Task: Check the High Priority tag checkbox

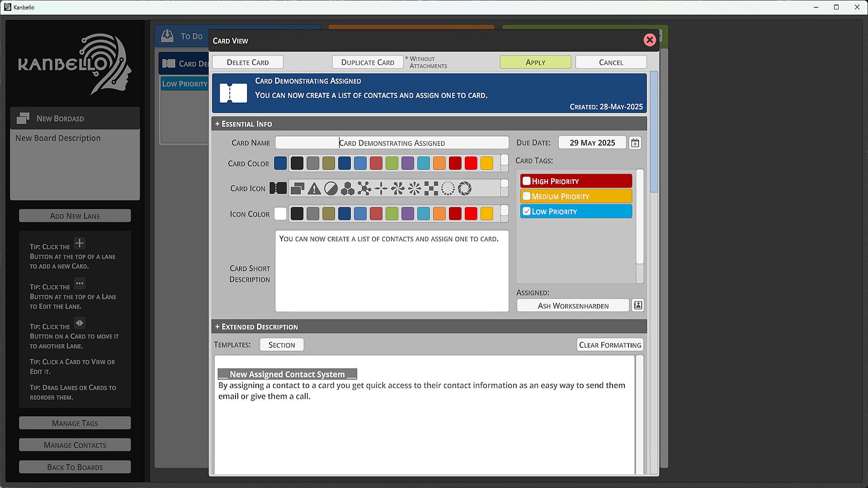Action: click(527, 181)
